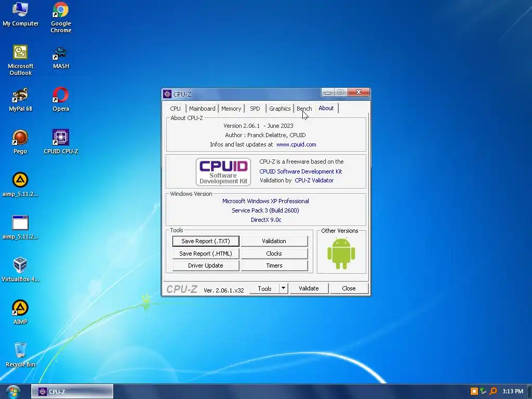Select the MASH desktop shortcut
Viewport: 532px width, 399px height.
(61, 57)
